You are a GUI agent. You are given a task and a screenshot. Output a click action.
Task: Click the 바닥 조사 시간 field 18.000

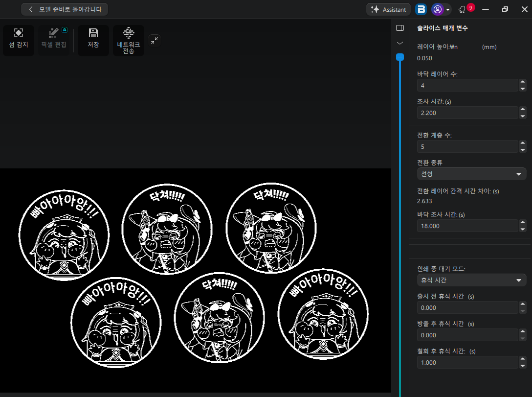pos(467,226)
